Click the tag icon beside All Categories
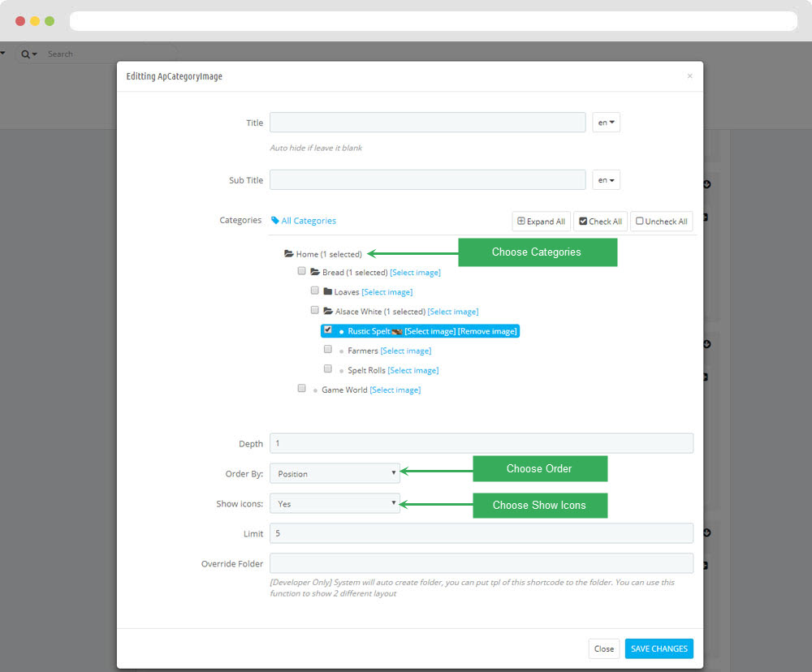Image resolution: width=812 pixels, height=672 pixels. [275, 221]
